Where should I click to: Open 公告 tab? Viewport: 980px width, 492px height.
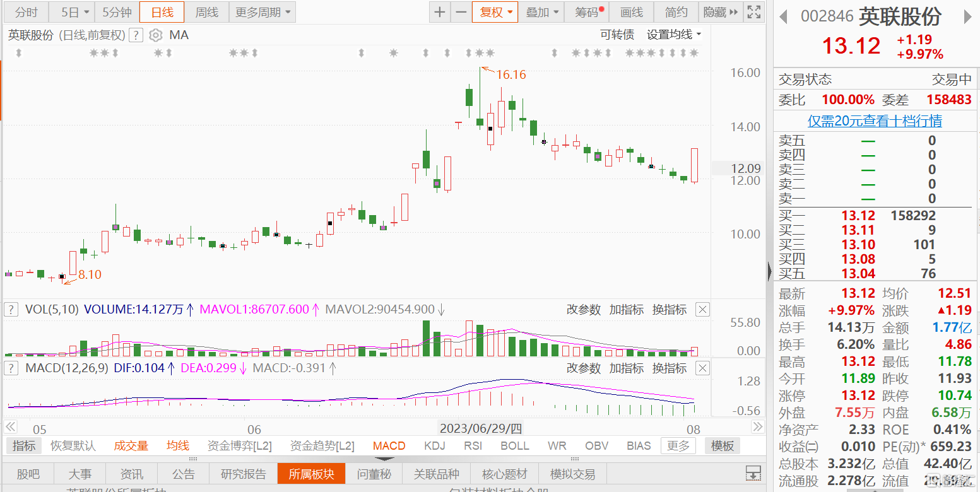pyautogui.click(x=184, y=474)
